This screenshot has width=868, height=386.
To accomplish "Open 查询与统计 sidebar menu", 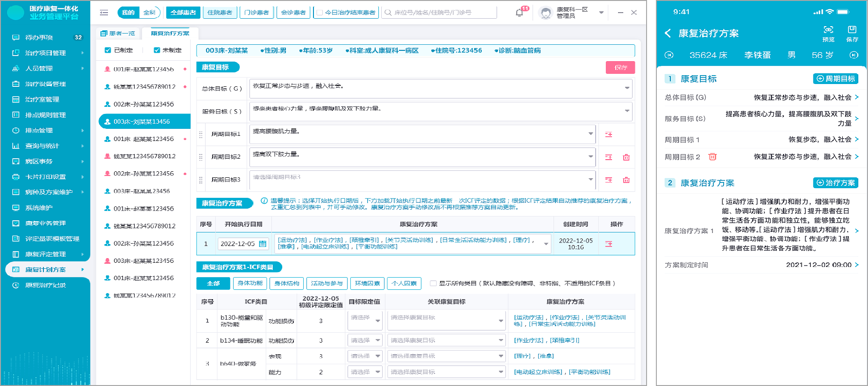I will coord(45,146).
